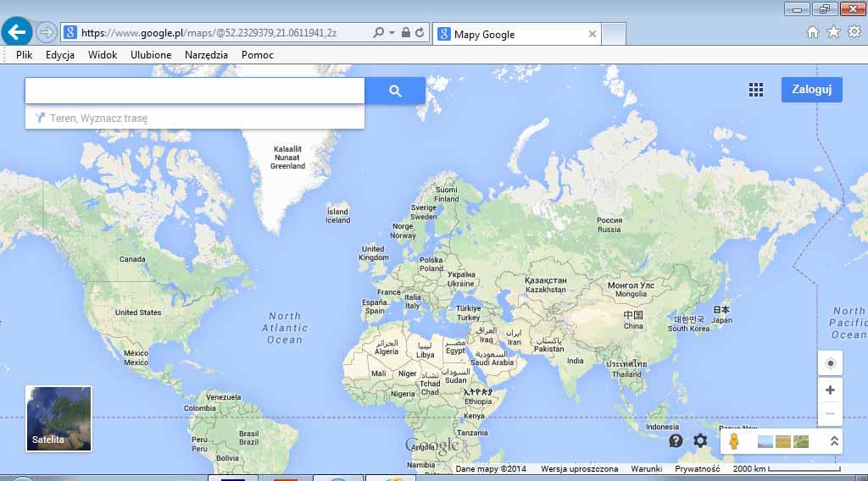Open the Narzędzia menu
The image size is (868, 481).
click(x=206, y=55)
